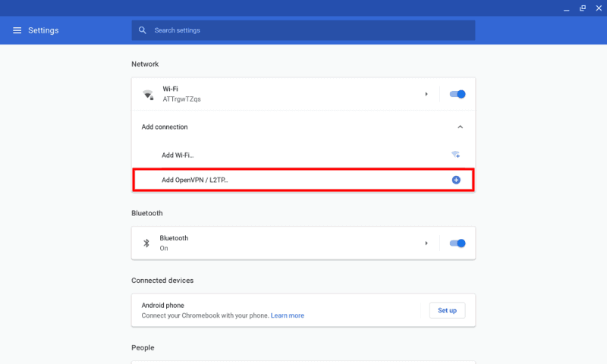
Task: Open the hamburger main menu
Action: [17, 30]
